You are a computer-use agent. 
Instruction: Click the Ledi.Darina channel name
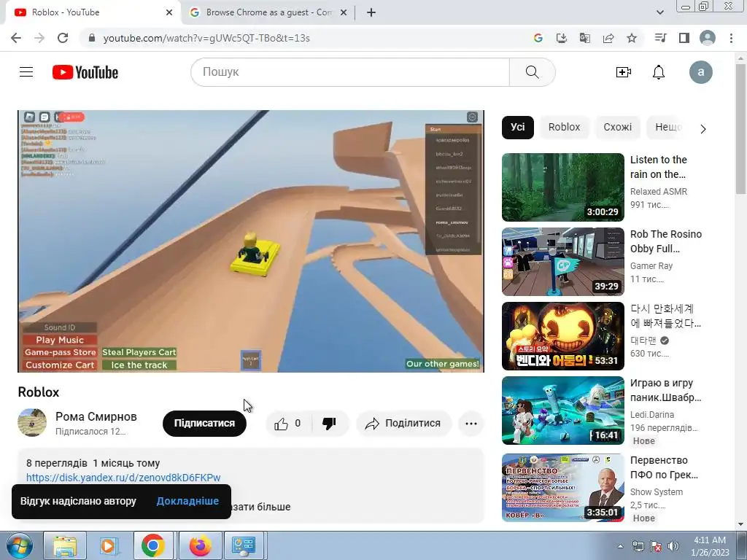click(651, 415)
